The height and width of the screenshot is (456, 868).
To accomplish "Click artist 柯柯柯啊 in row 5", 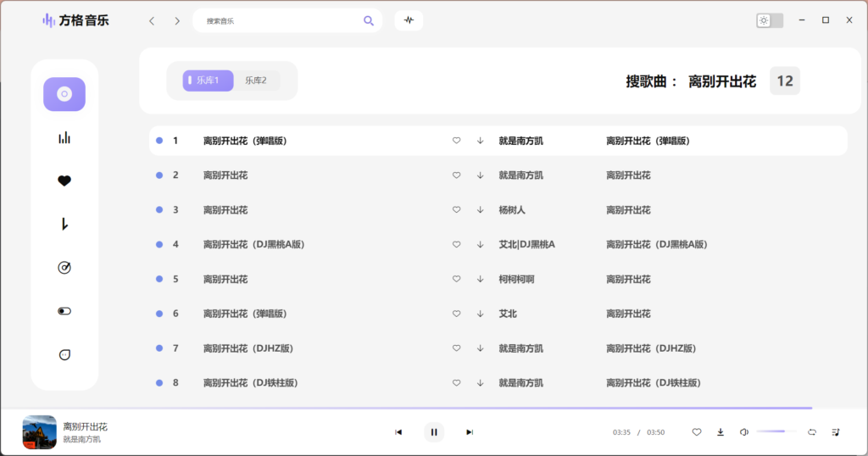I will 516,279.
